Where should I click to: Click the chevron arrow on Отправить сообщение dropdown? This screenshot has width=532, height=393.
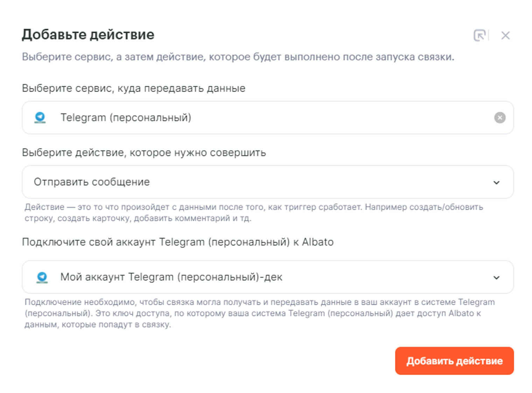tap(496, 182)
